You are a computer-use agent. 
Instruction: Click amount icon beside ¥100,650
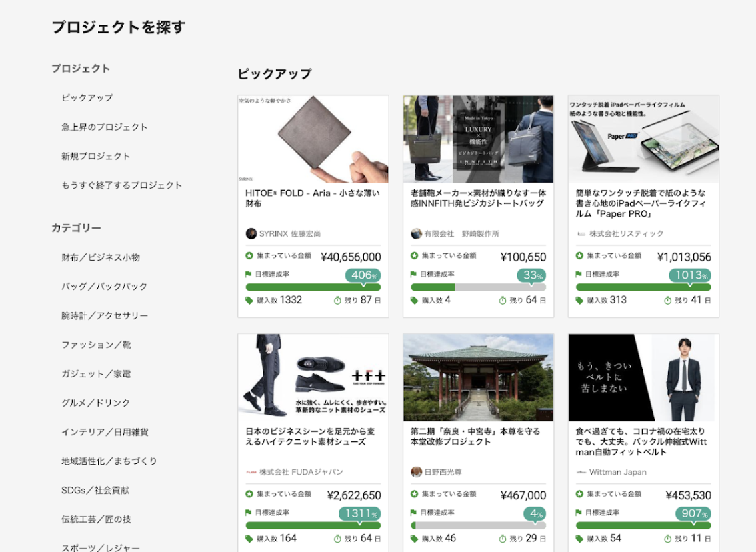[414, 255]
